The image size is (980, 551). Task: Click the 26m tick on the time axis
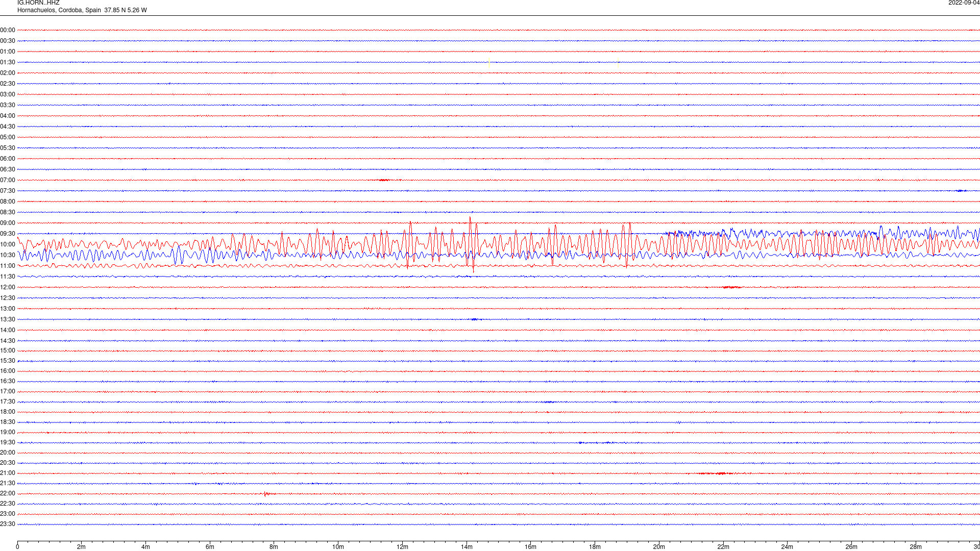tap(851, 547)
